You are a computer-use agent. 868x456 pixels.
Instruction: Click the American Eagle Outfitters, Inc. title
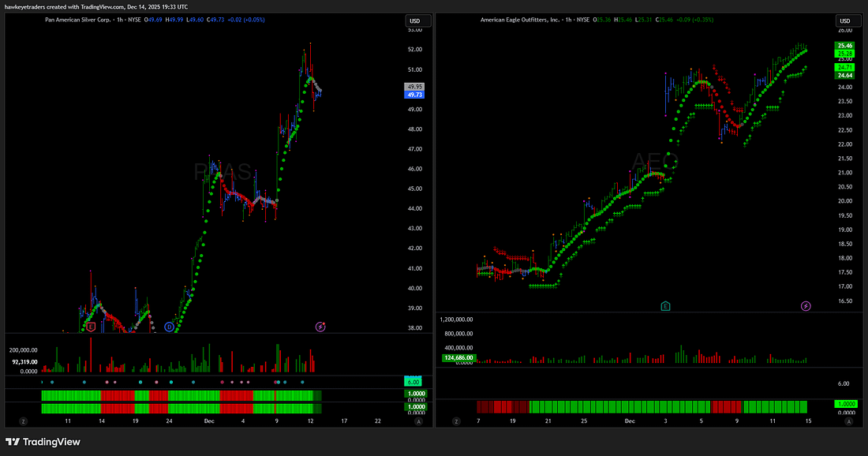point(520,20)
